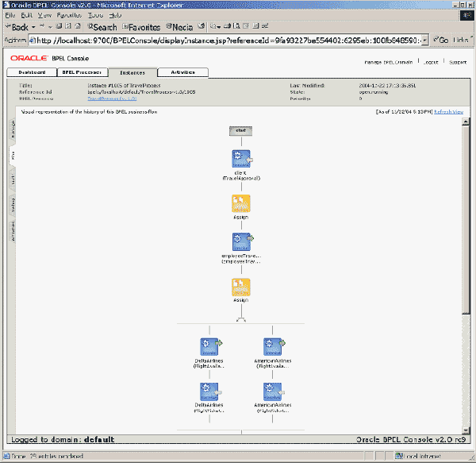
Task: Click the flow scope arc expander
Action: coord(241,319)
